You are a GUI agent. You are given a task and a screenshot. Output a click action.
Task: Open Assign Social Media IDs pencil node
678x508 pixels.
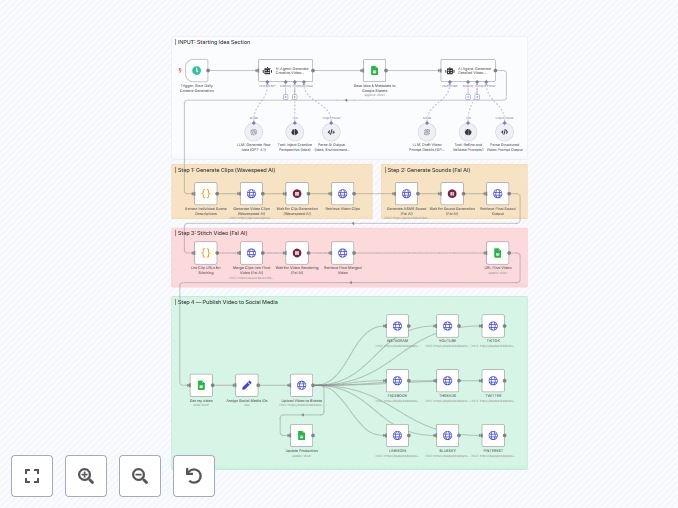coord(247,385)
